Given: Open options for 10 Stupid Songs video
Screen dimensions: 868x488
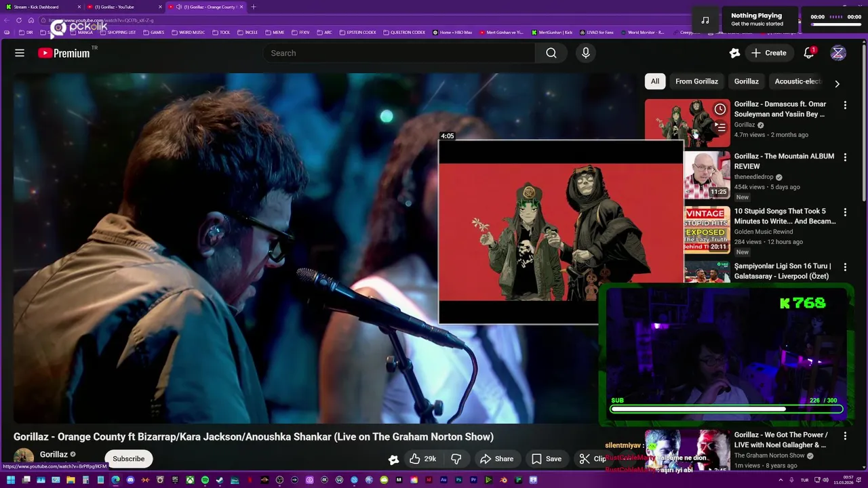Looking at the screenshot, I should tap(845, 212).
